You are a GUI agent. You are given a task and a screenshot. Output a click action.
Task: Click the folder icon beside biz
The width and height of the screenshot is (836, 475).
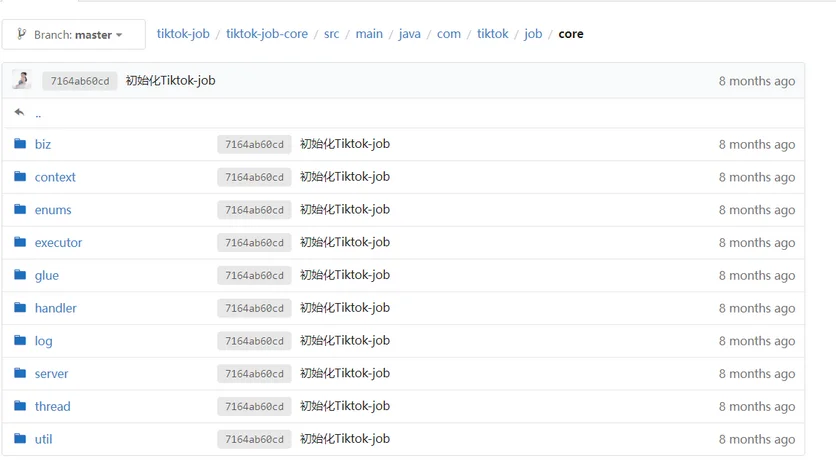(x=20, y=144)
